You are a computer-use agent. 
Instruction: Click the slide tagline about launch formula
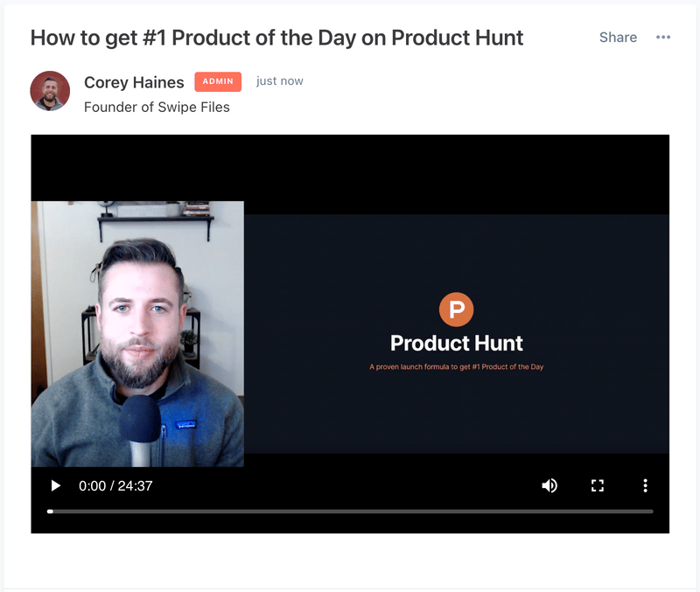[x=456, y=366]
